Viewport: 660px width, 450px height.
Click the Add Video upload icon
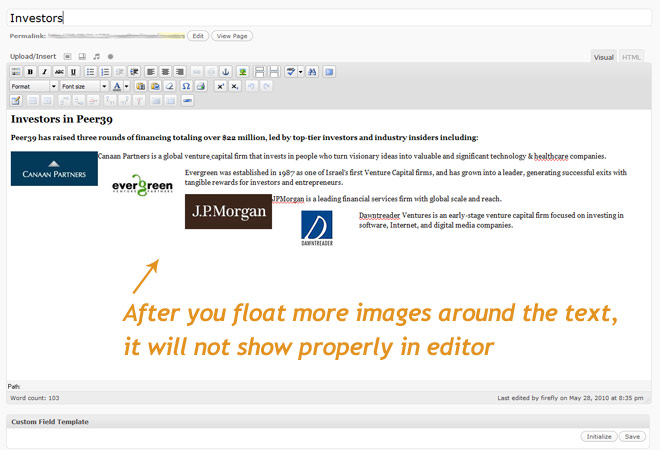tap(82, 56)
